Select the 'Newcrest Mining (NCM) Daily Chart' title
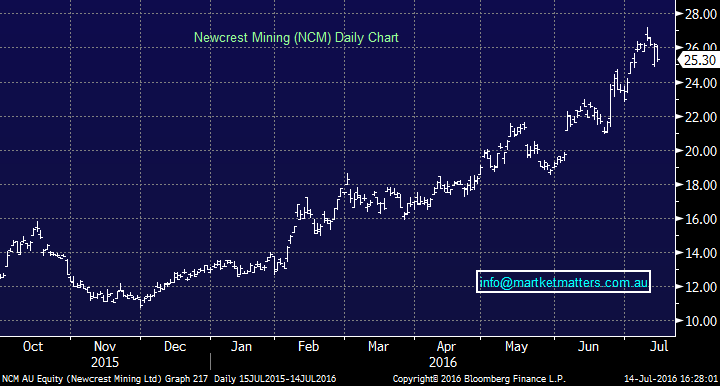This screenshot has height=386, width=720. coord(296,38)
